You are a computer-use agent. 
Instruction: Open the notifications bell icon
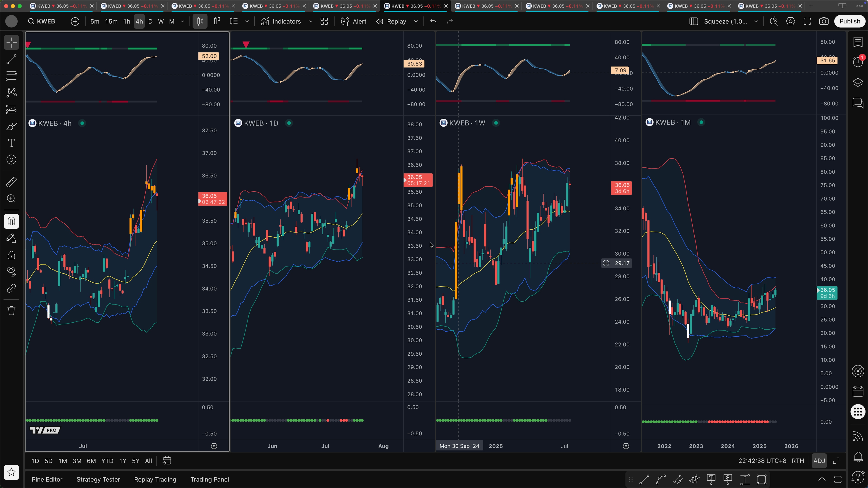(858, 457)
